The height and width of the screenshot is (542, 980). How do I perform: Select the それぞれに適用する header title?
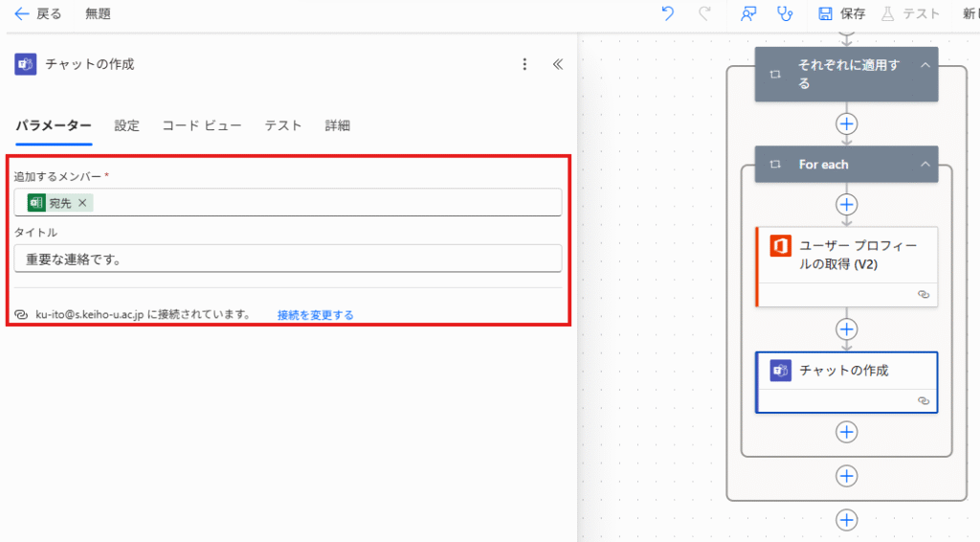849,74
